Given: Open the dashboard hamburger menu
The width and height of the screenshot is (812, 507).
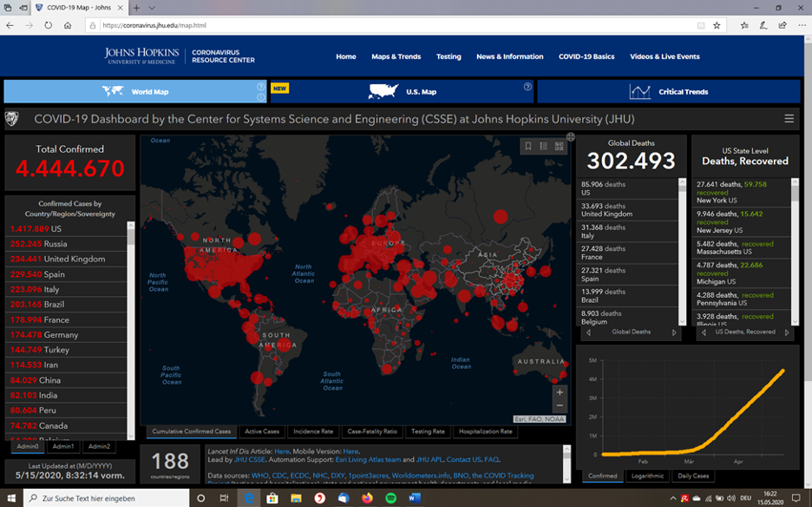Looking at the screenshot, I should click(x=789, y=119).
